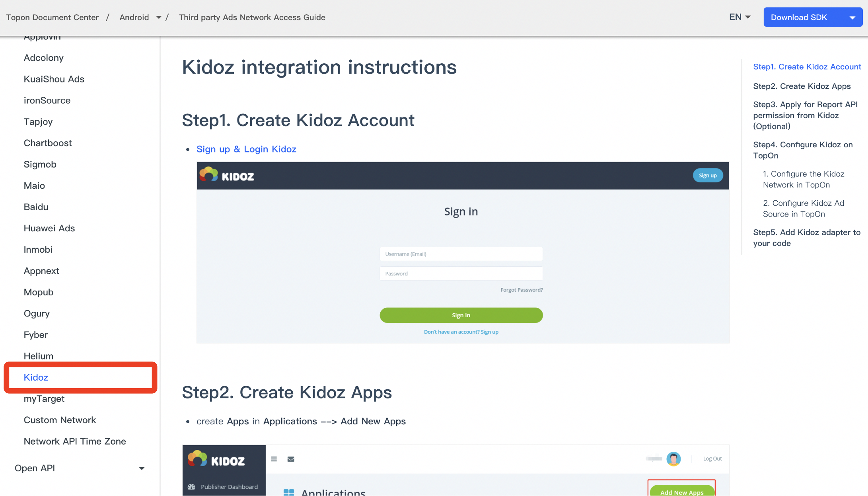868x496 pixels.
Task: Jump to Step1. Create Kidoz Account
Action: [x=807, y=67]
